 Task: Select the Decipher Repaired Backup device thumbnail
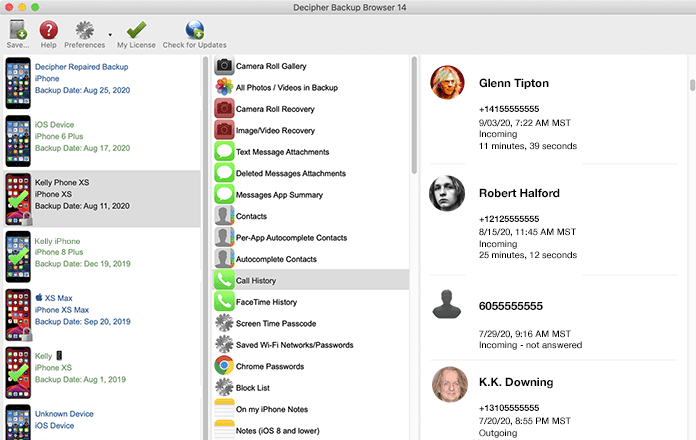click(18, 83)
